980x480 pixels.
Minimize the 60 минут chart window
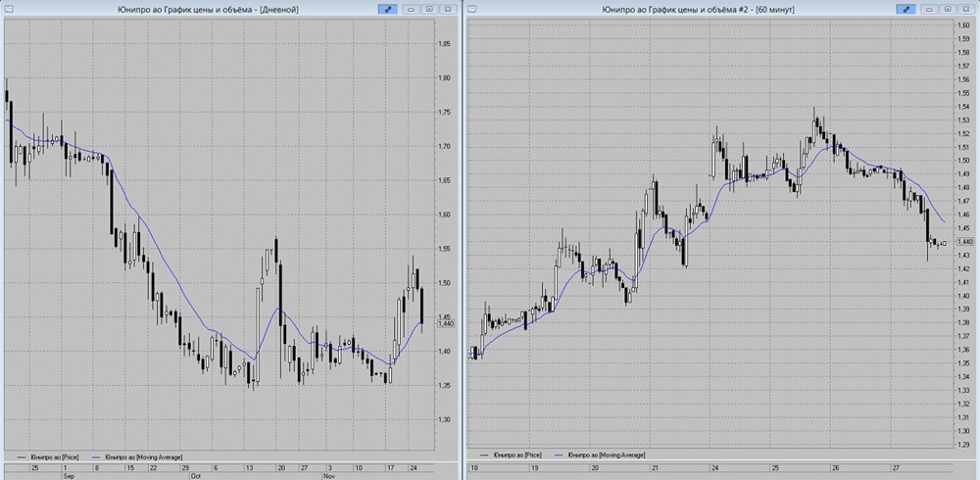930,9
